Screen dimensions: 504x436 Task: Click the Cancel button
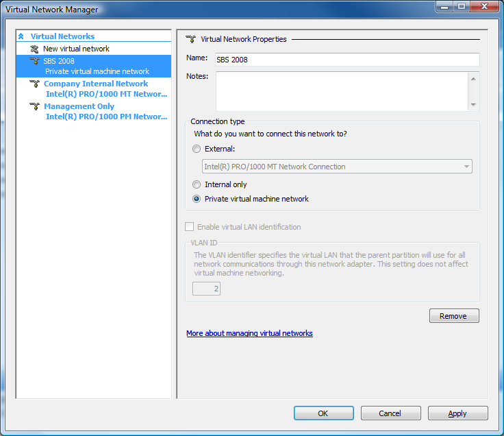(390, 413)
